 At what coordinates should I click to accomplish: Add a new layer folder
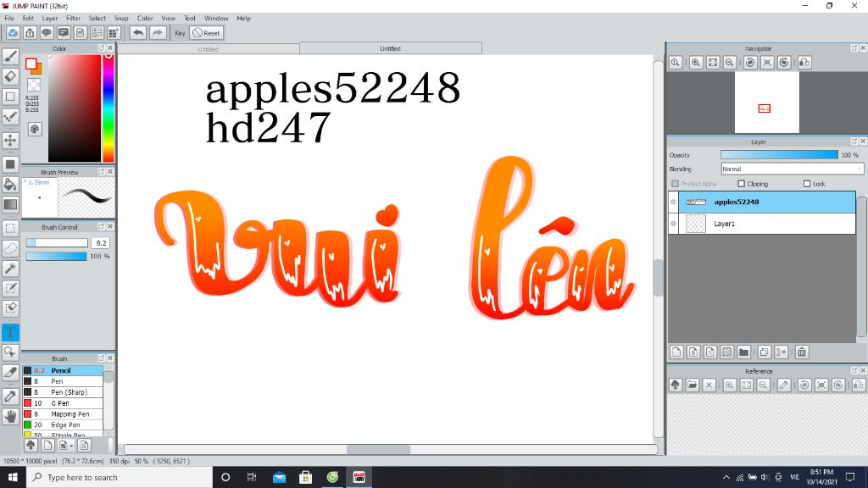(x=744, y=352)
